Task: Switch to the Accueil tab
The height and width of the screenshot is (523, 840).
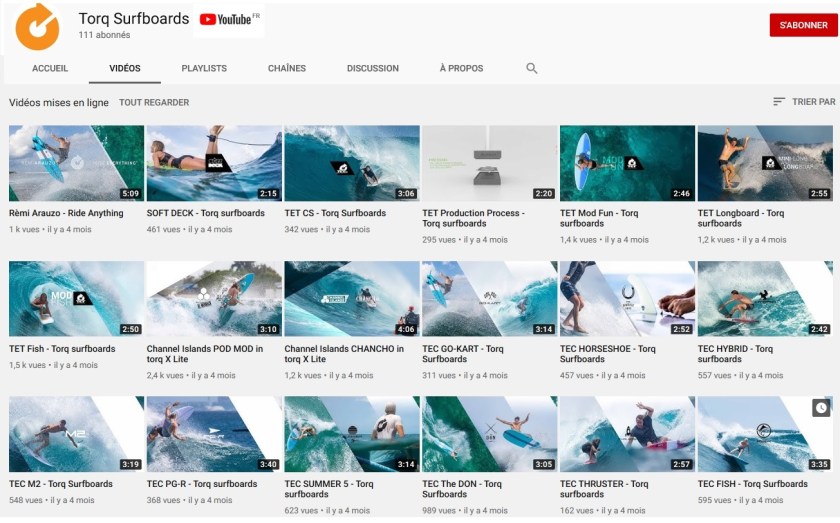Action: 50,69
